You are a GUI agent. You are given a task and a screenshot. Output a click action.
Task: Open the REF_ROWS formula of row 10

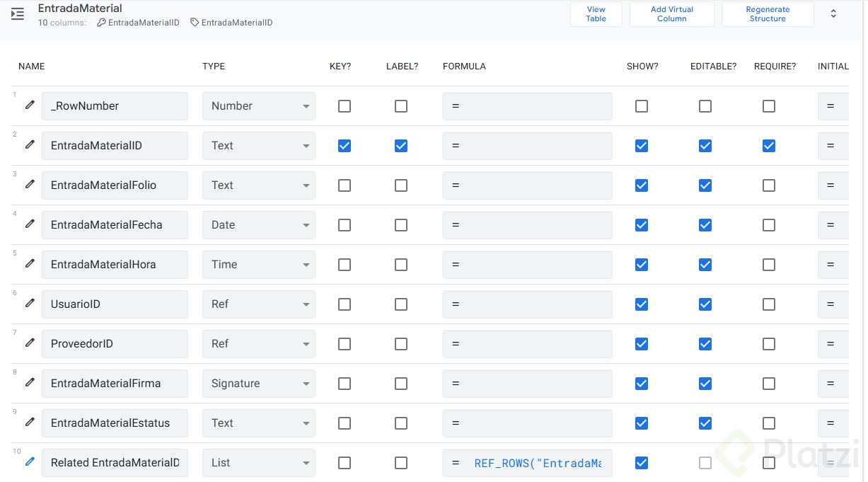coord(537,463)
